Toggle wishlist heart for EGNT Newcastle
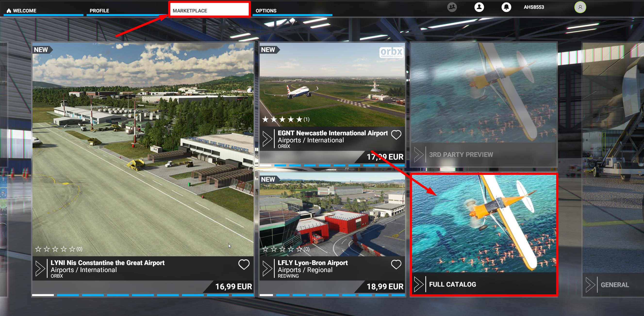 tap(396, 135)
